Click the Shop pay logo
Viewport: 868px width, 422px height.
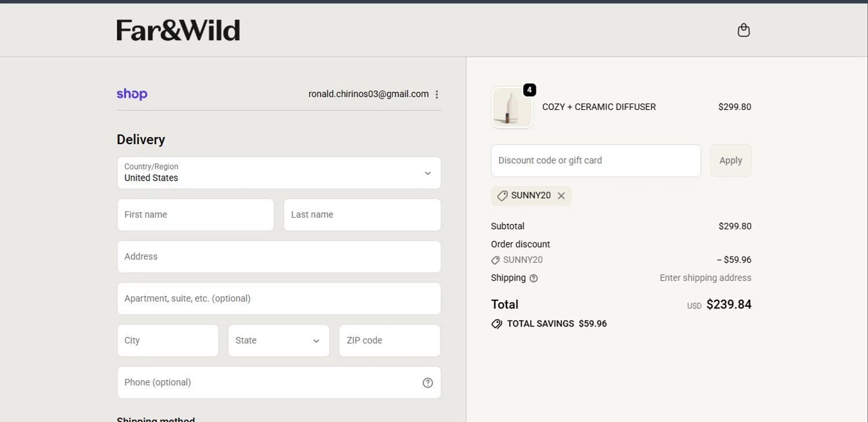coord(132,94)
